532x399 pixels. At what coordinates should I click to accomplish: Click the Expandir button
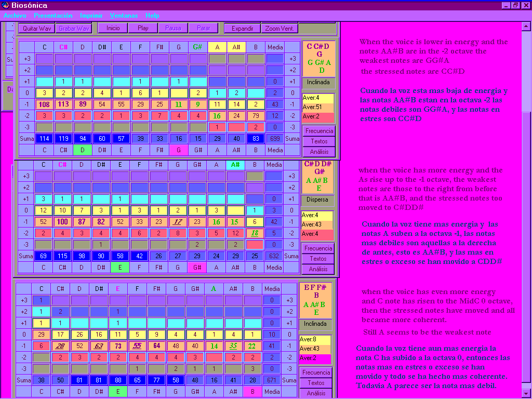pyautogui.click(x=242, y=28)
